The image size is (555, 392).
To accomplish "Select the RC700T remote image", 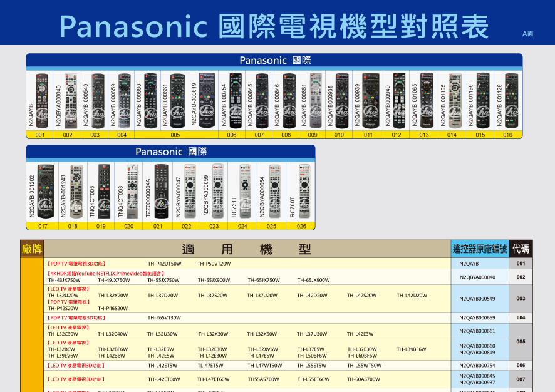I will (x=304, y=191).
